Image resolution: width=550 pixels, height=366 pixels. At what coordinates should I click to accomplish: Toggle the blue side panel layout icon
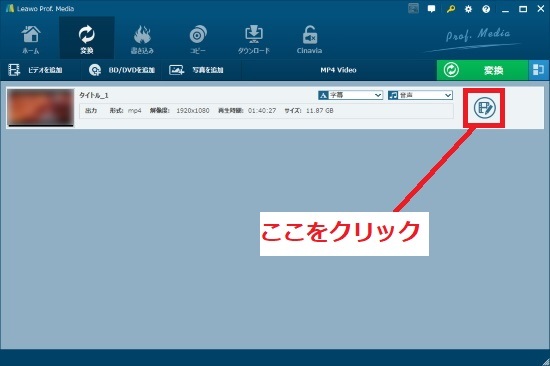539,70
